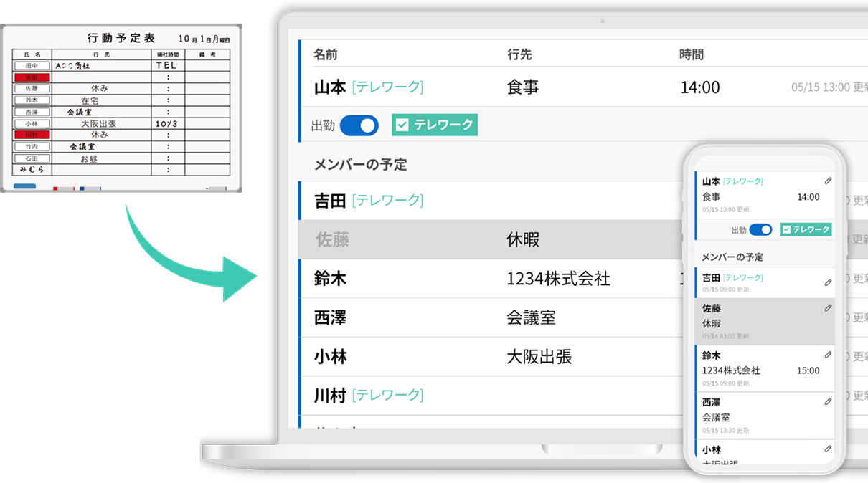Open 吉田's テレワーク label link
The image size is (868, 483).
point(387,201)
